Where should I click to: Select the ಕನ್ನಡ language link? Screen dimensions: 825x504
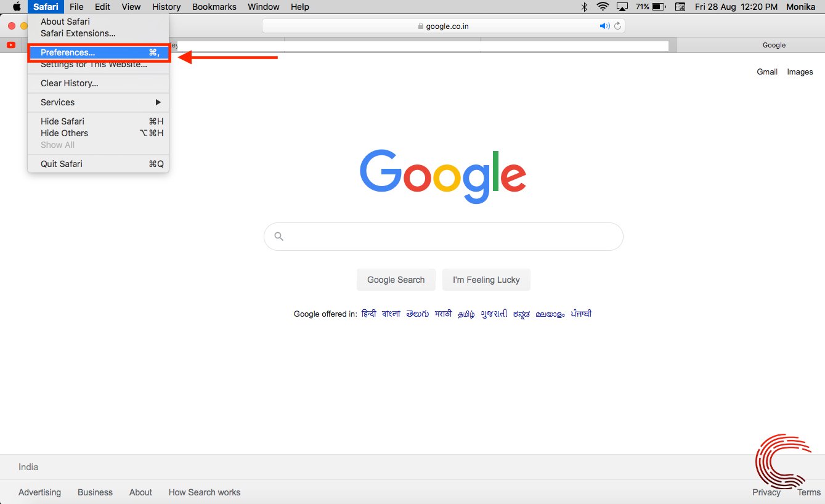(x=521, y=314)
